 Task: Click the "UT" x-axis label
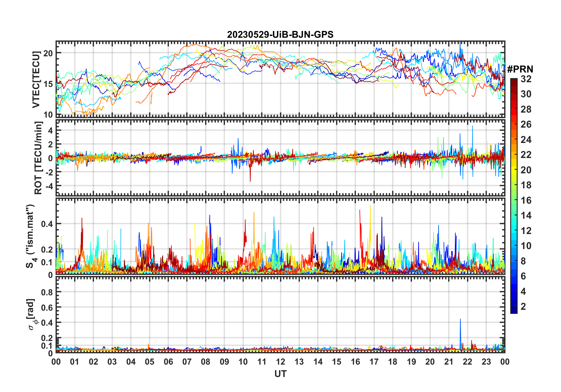point(280,374)
